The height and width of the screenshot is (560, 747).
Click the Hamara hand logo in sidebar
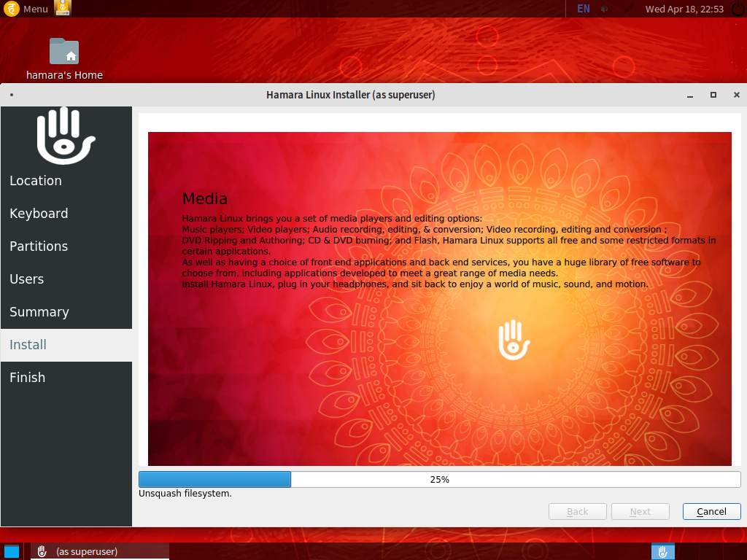[66, 136]
